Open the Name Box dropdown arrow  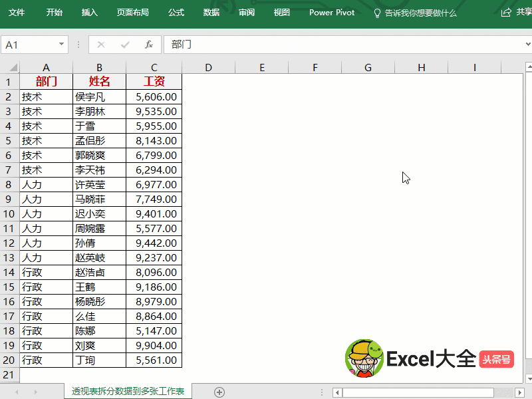pos(62,45)
